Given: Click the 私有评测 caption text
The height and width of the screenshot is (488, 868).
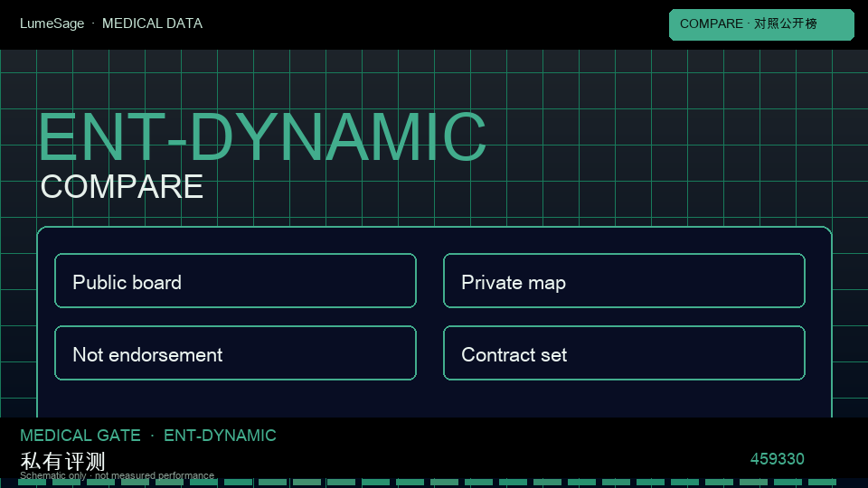Looking at the screenshot, I should coord(62,460).
